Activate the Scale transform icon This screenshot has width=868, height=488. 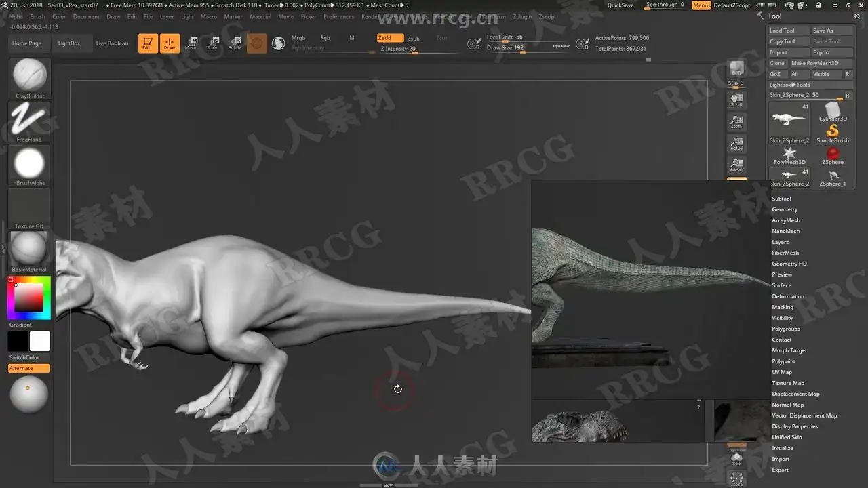tap(212, 43)
